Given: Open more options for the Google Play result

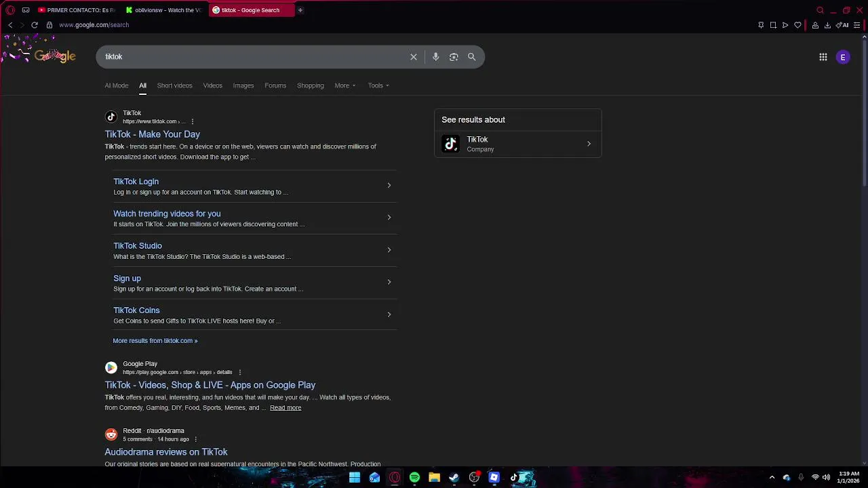Looking at the screenshot, I should pos(239,372).
